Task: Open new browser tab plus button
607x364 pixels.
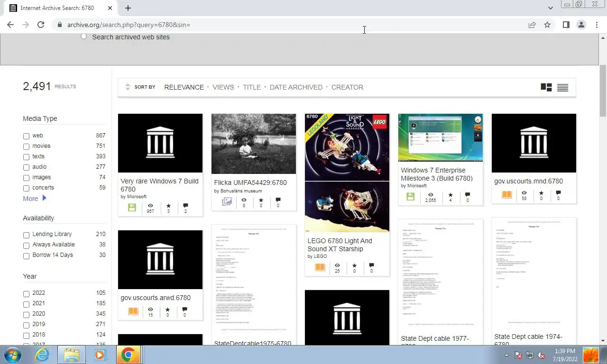Action: coord(128,8)
